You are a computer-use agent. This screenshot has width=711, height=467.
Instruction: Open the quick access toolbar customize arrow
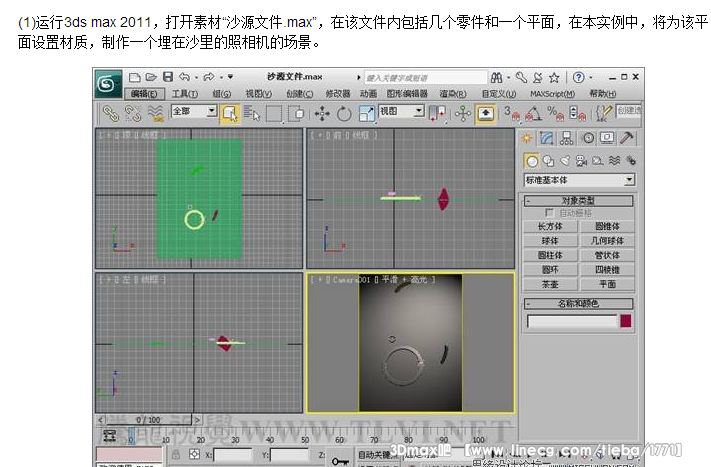click(x=231, y=77)
